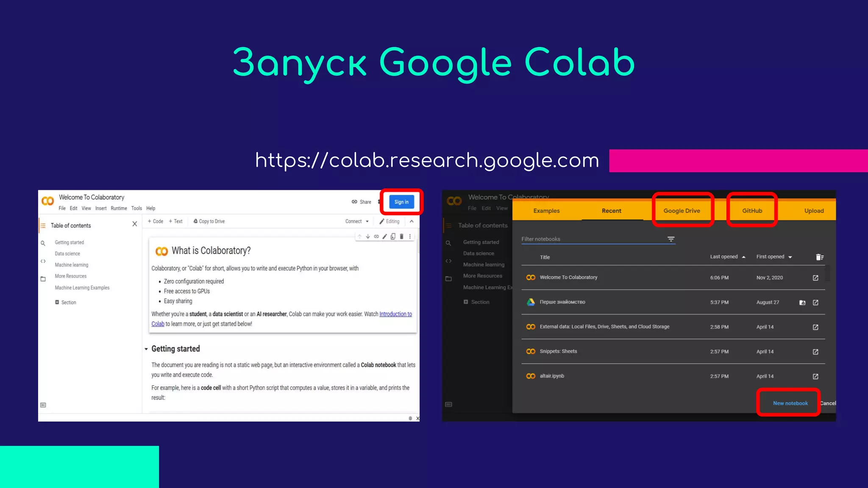Open the search icon in the light window sidebar
868x488 pixels.
click(x=43, y=243)
